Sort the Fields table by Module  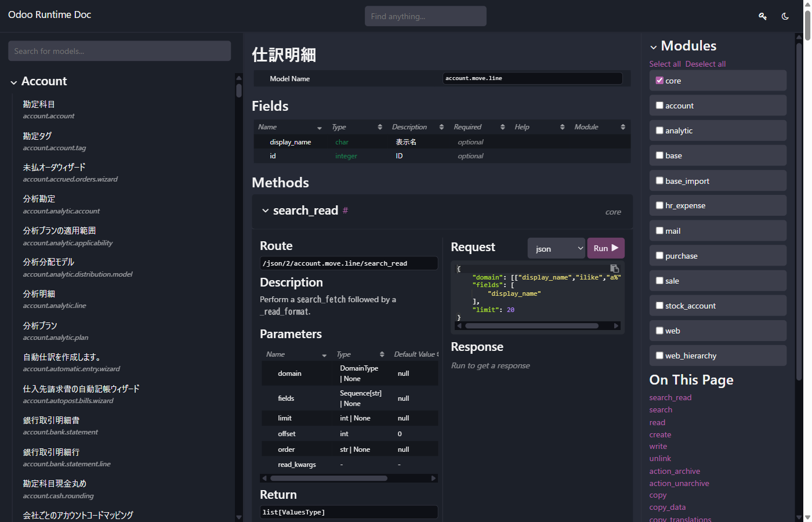(x=600, y=127)
